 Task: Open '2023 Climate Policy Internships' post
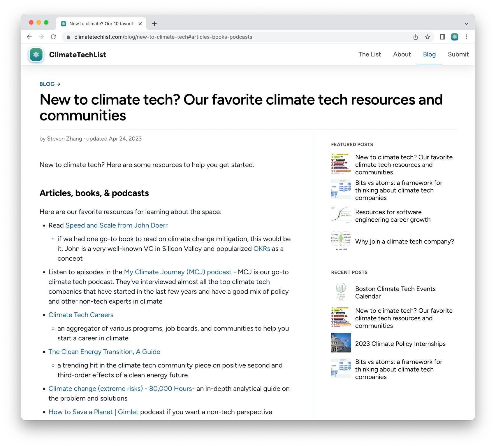coord(400,344)
